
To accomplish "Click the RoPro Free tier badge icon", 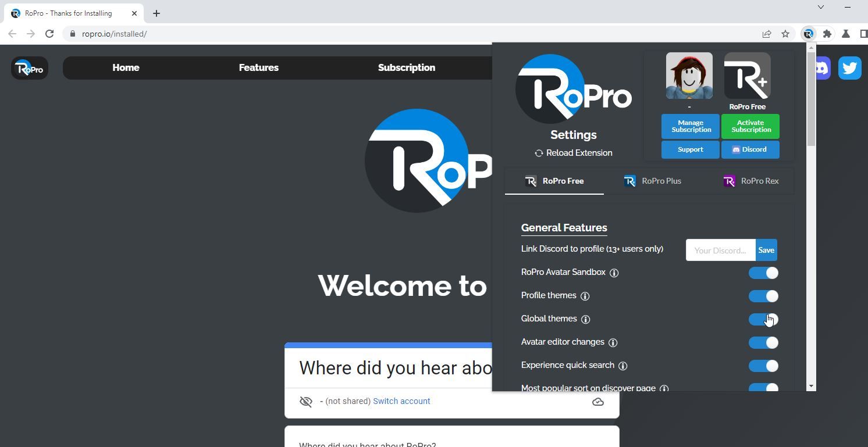I will (748, 76).
